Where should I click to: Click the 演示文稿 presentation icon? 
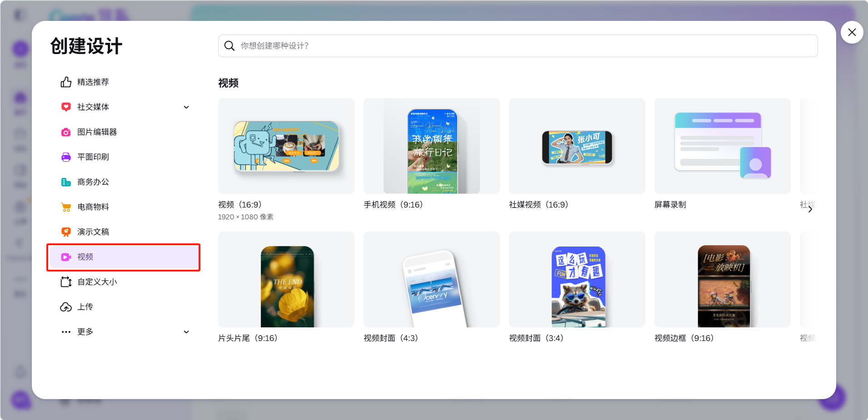(66, 232)
